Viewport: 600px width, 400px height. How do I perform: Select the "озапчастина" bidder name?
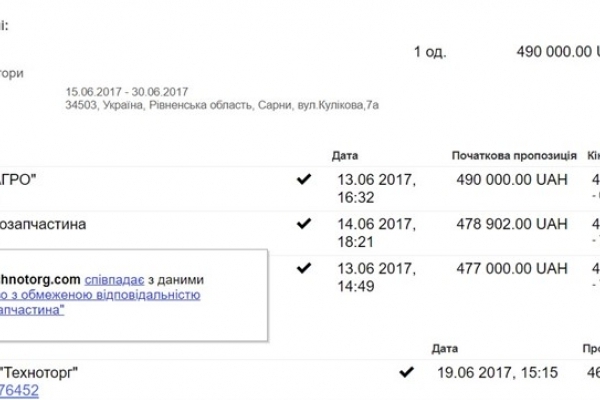(43, 225)
